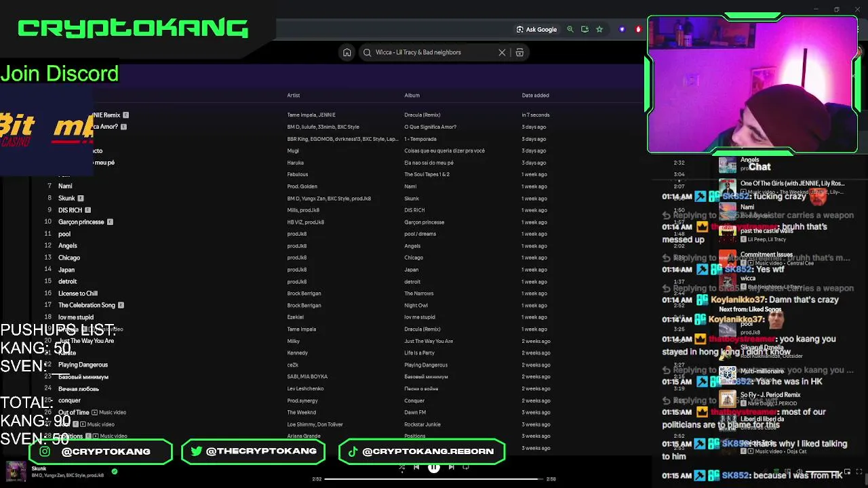Open artist link Ariana Grande
The width and height of the screenshot is (868, 488).
click(303, 436)
